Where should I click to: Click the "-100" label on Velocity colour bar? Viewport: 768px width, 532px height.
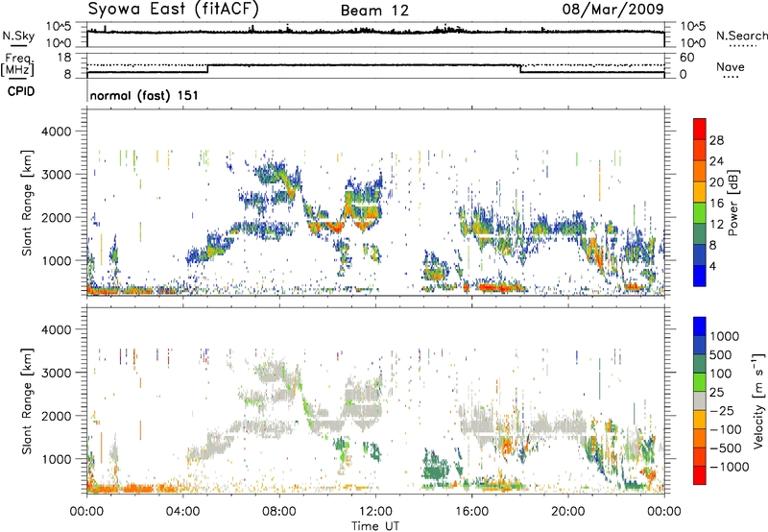click(x=726, y=429)
